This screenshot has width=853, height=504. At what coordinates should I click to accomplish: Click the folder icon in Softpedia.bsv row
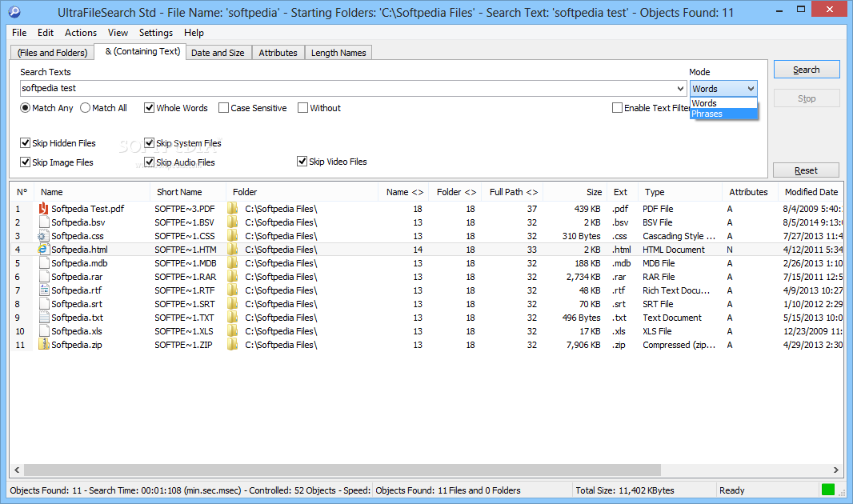coord(233,222)
